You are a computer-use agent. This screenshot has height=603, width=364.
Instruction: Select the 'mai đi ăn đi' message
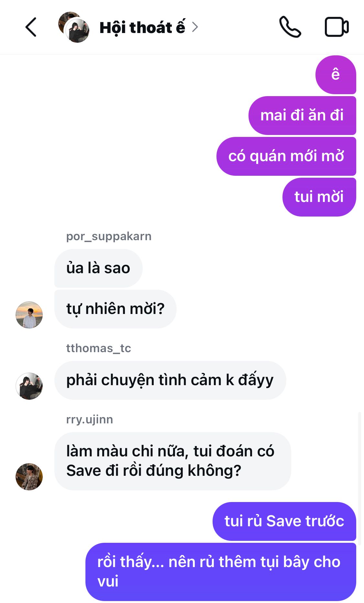click(302, 116)
